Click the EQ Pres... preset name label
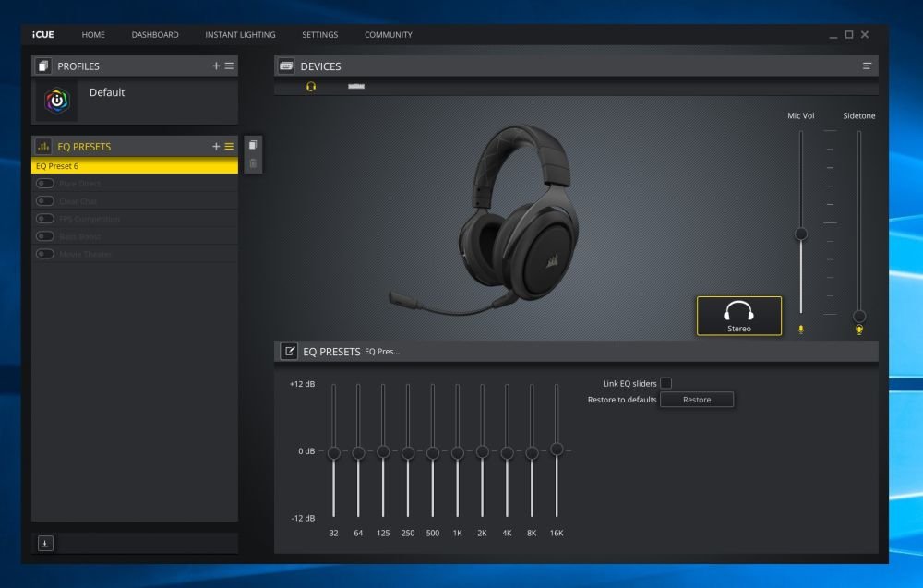Screen dimensions: 923x588 (x=382, y=352)
